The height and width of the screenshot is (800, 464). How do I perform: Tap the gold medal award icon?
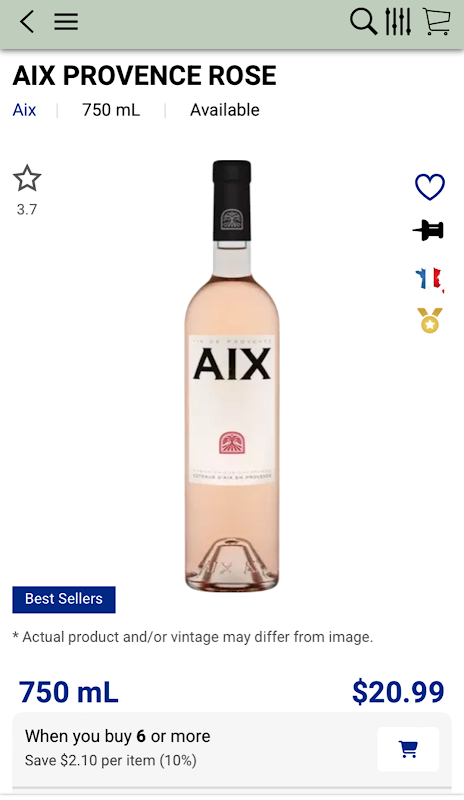430,320
